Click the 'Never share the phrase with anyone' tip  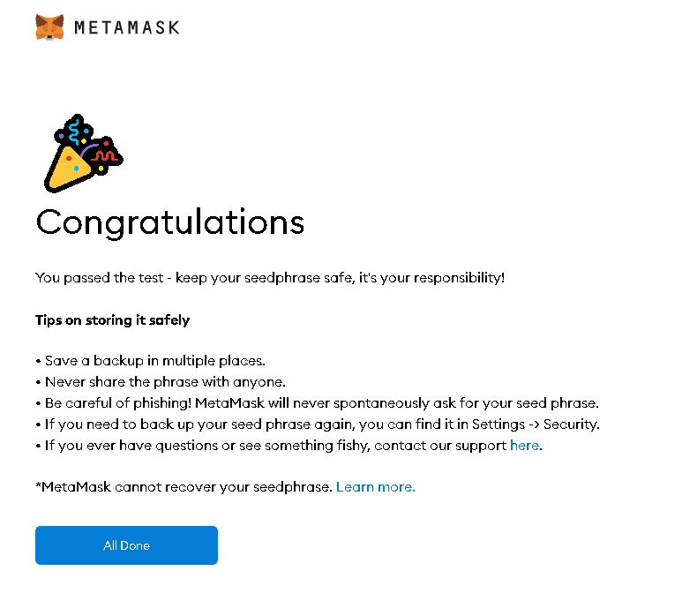pos(165,382)
